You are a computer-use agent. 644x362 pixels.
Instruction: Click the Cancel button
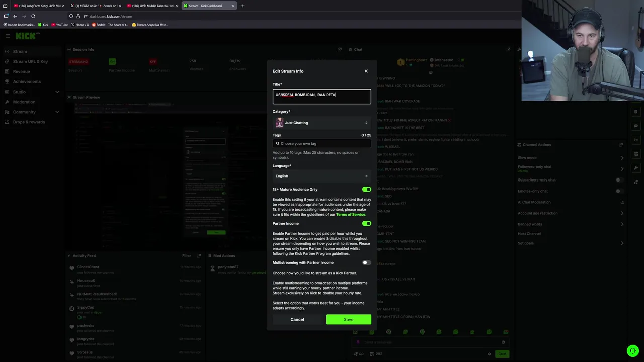[297, 320]
